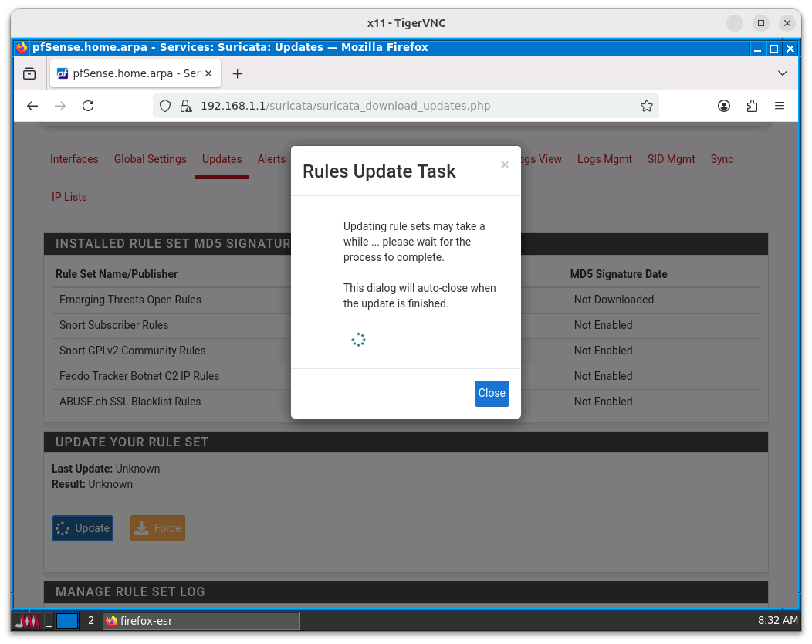Viewport: 812px width, 644px height.
Task: Open the Firefox hamburger menu
Action: (780, 106)
